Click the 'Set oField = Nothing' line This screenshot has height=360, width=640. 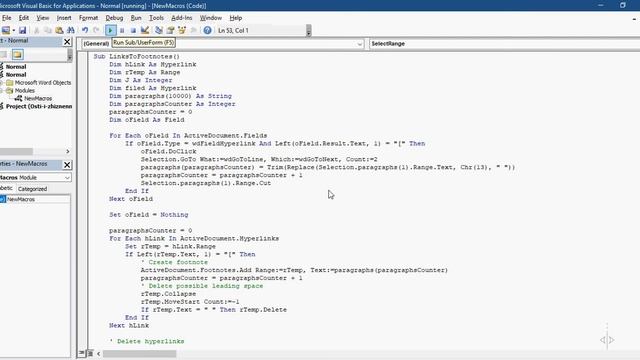pyautogui.click(x=149, y=215)
